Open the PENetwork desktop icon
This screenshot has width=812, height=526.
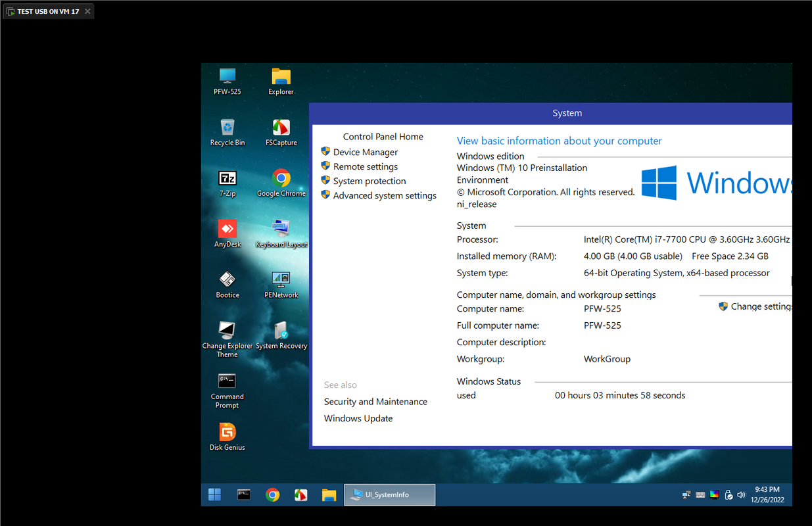coord(281,285)
